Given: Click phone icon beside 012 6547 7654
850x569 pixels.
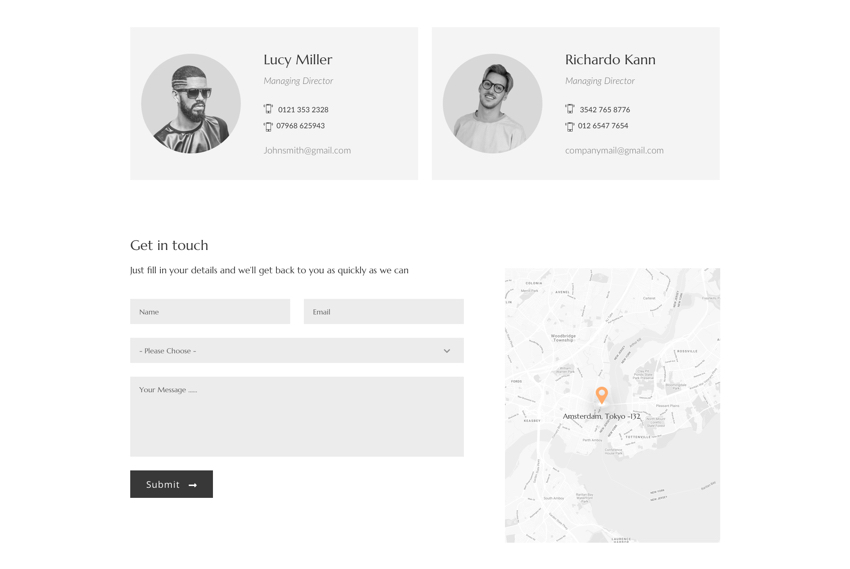Looking at the screenshot, I should (x=570, y=126).
